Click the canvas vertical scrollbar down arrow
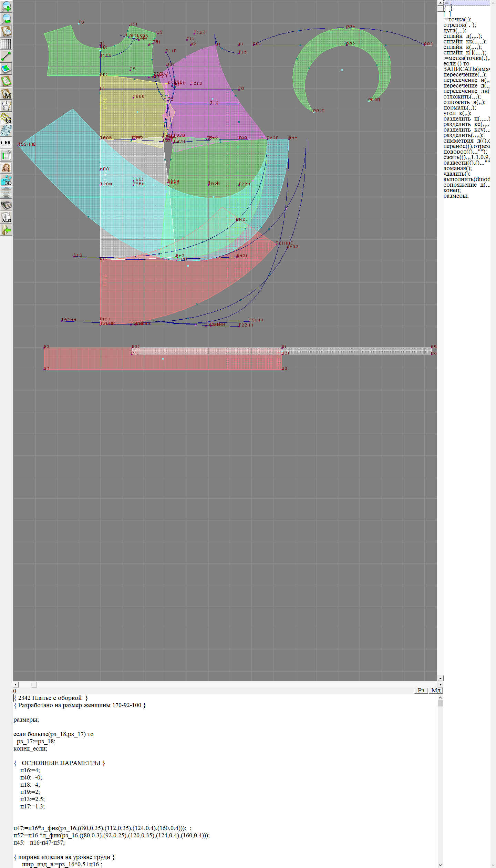The image size is (496, 868). (x=440, y=678)
